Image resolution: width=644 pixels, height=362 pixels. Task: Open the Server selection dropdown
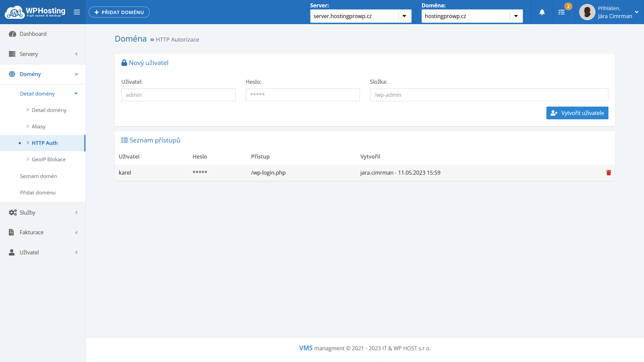pos(361,16)
